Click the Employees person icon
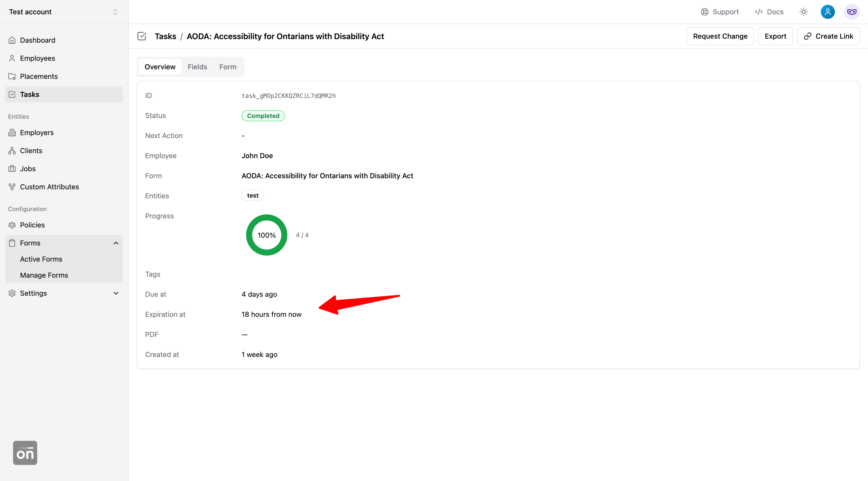Screen dimensions: 868x481 12,58
